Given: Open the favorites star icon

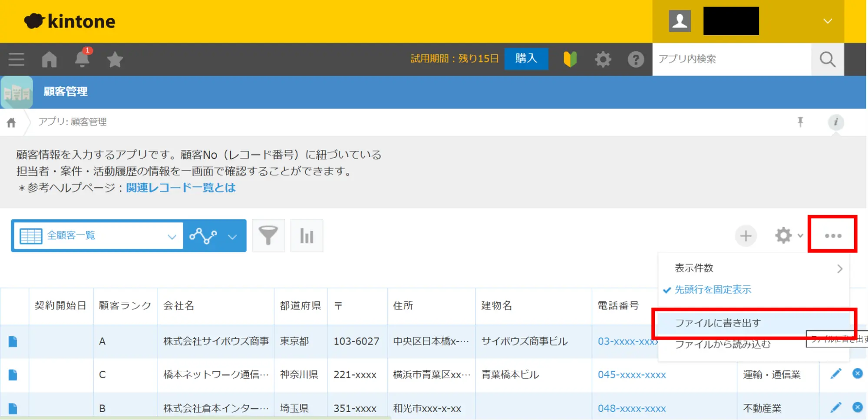Looking at the screenshot, I should (115, 60).
